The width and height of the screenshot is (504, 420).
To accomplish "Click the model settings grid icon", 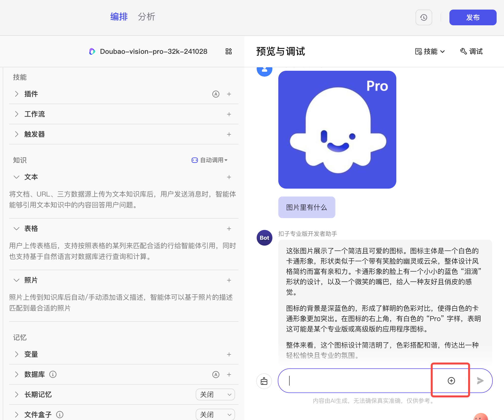I will pos(229,51).
